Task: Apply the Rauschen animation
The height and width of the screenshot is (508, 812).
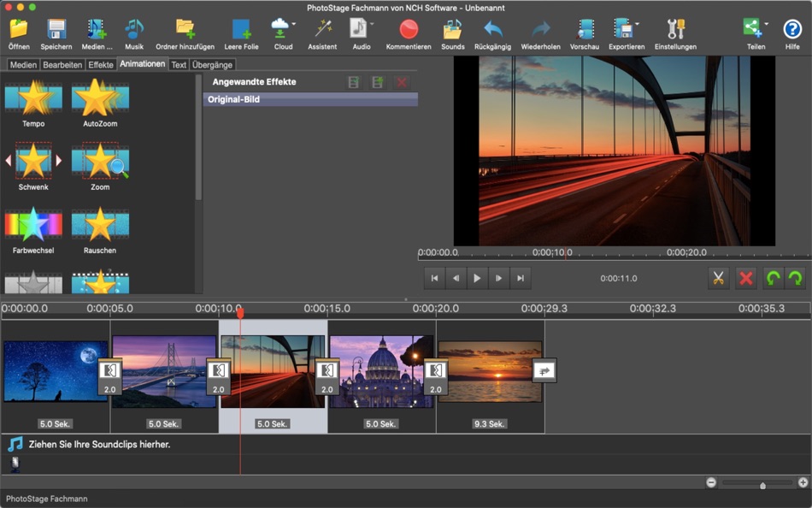Action: tap(100, 230)
